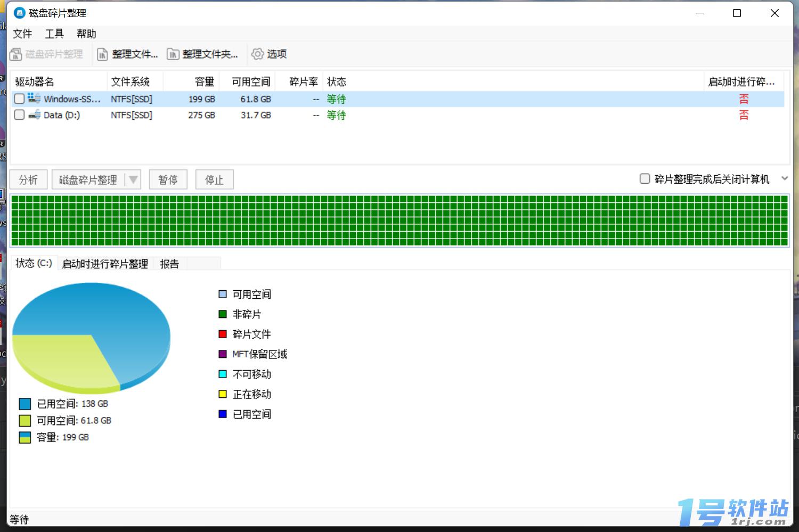Click the red 碎片文件 legend swatch

[x=223, y=334]
